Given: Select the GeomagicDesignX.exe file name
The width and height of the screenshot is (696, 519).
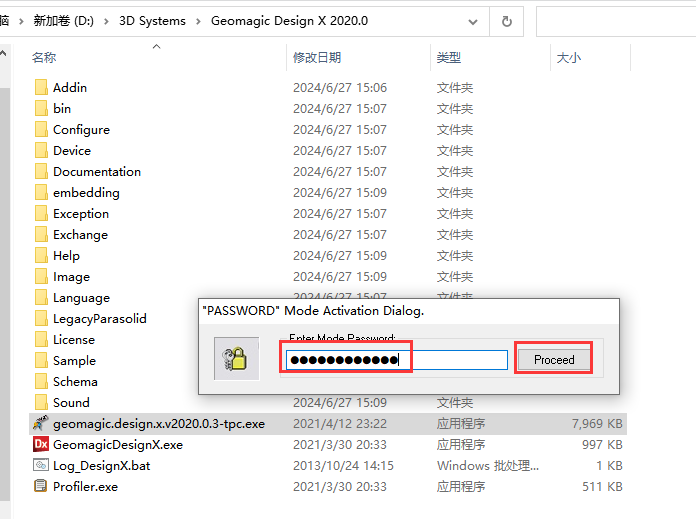Looking at the screenshot, I should pos(118,444).
